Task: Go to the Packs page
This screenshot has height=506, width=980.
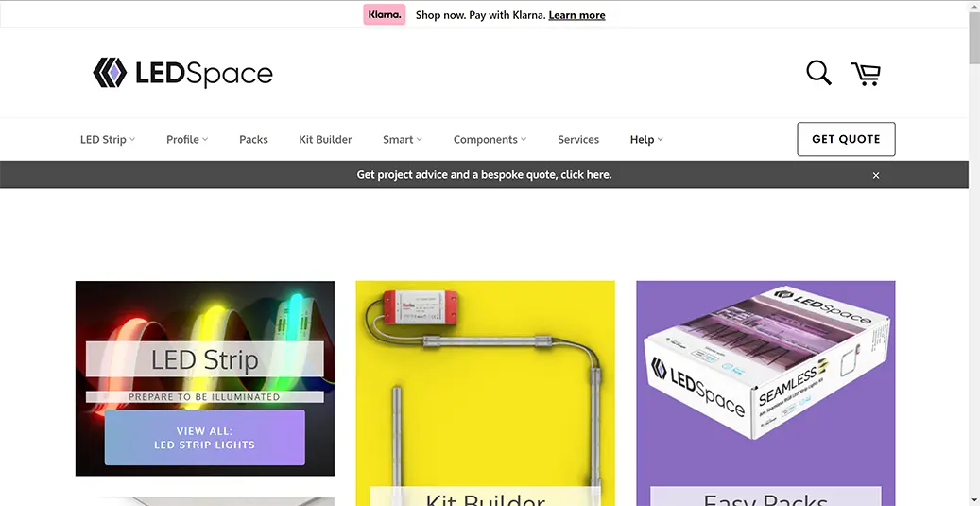Action: click(254, 139)
